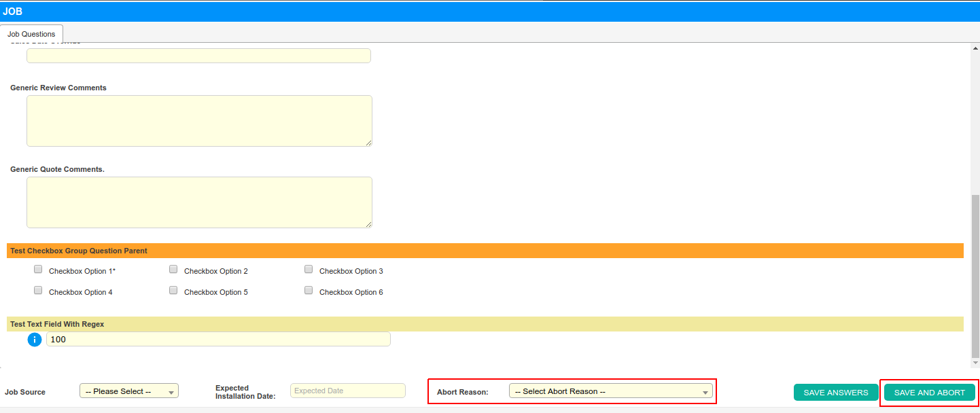Mark Checkbox Option 6
Screen dimensions: 980x413
coord(309,291)
